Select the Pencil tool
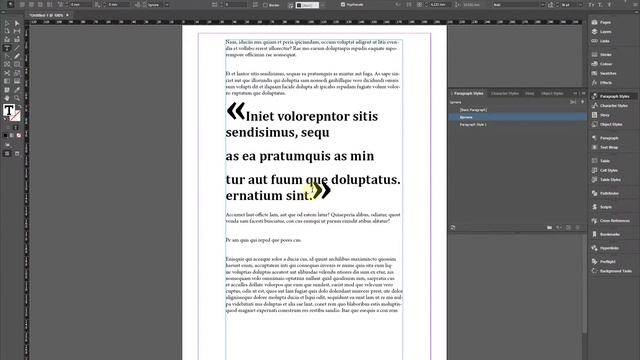Image resolution: width=640 pixels, height=360 pixels. 17,56
